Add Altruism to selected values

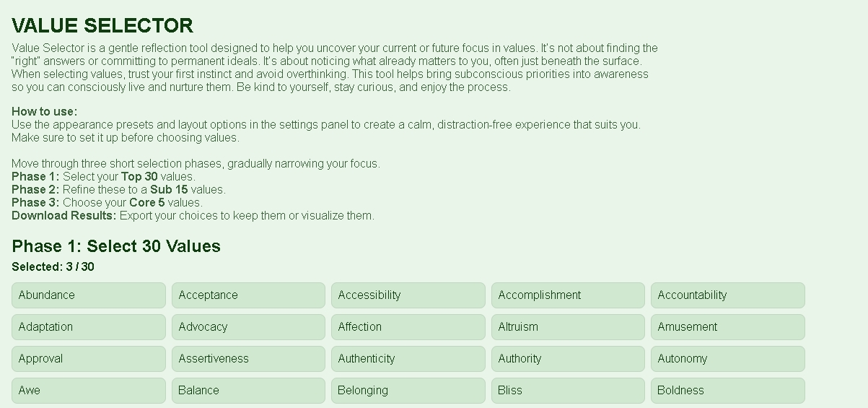coord(568,327)
